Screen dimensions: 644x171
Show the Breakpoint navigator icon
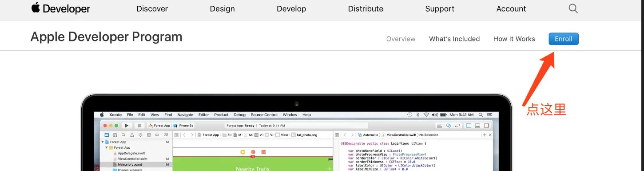tap(157, 135)
